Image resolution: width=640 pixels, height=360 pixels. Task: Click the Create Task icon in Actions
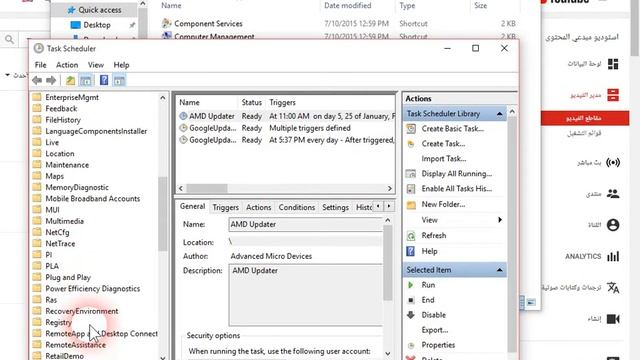(x=411, y=144)
